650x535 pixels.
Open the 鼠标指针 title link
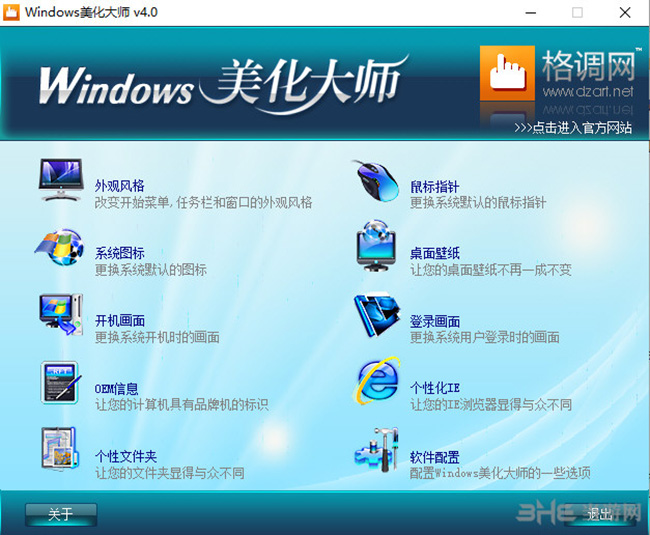434,187
